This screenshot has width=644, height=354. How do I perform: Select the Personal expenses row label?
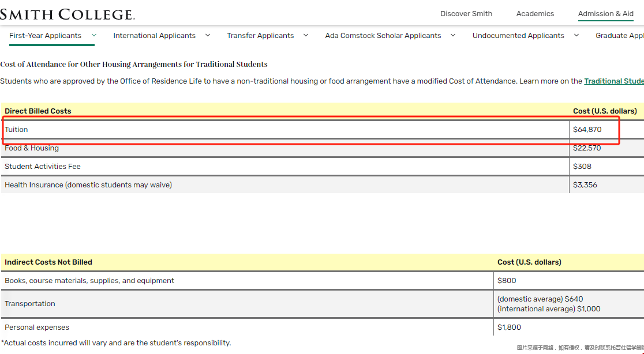pyautogui.click(x=37, y=327)
